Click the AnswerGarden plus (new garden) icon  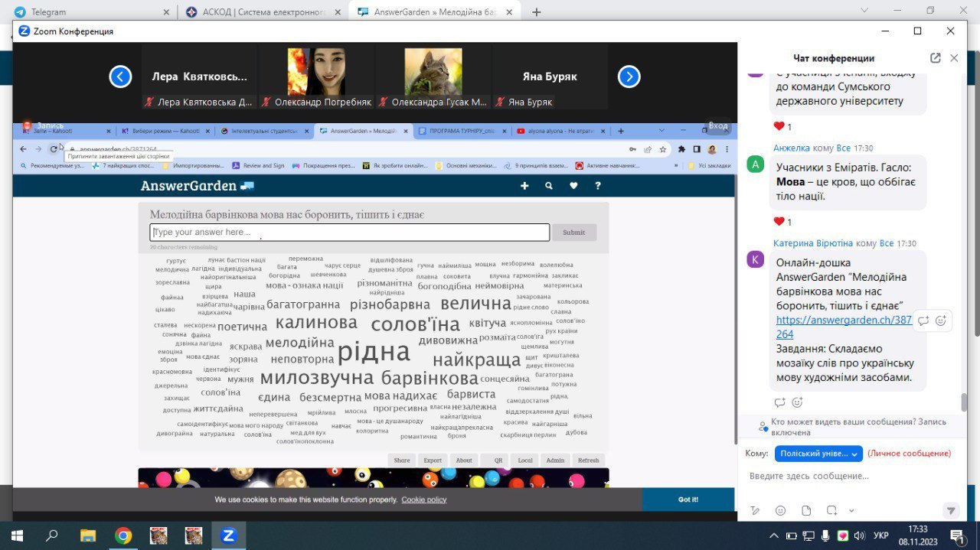pyautogui.click(x=524, y=186)
